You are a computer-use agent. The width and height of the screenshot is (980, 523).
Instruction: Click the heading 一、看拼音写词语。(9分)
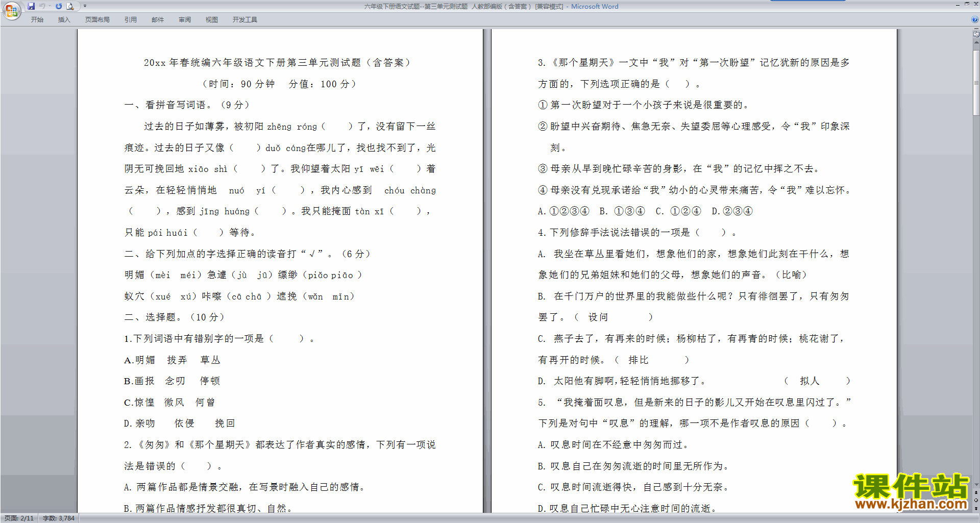pos(187,105)
